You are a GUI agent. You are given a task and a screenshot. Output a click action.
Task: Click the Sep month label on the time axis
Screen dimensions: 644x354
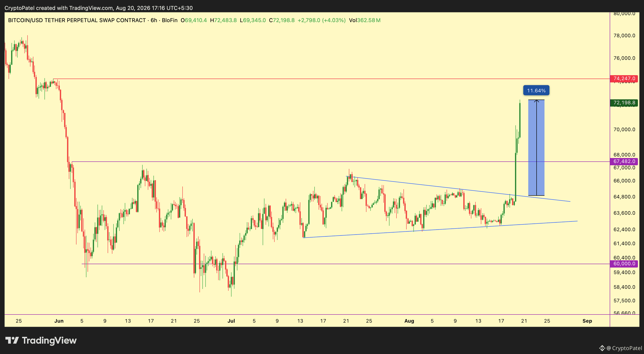click(x=587, y=321)
